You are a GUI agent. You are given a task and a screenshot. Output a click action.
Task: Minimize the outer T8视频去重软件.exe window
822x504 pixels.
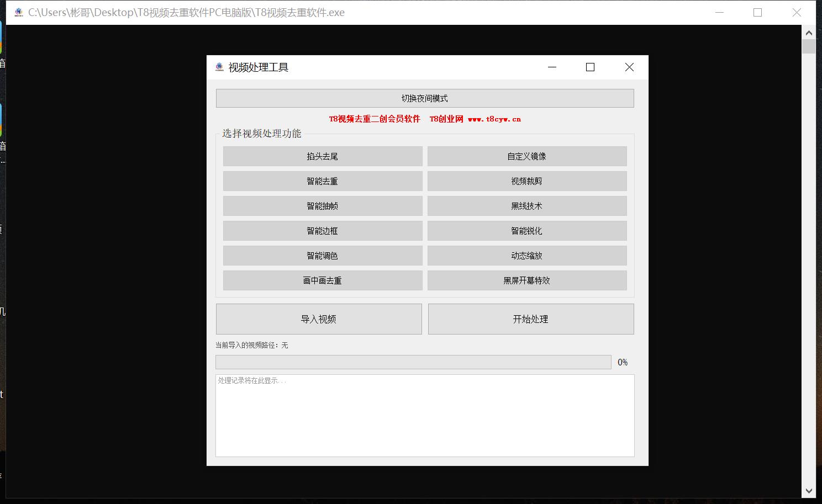pyautogui.click(x=719, y=12)
